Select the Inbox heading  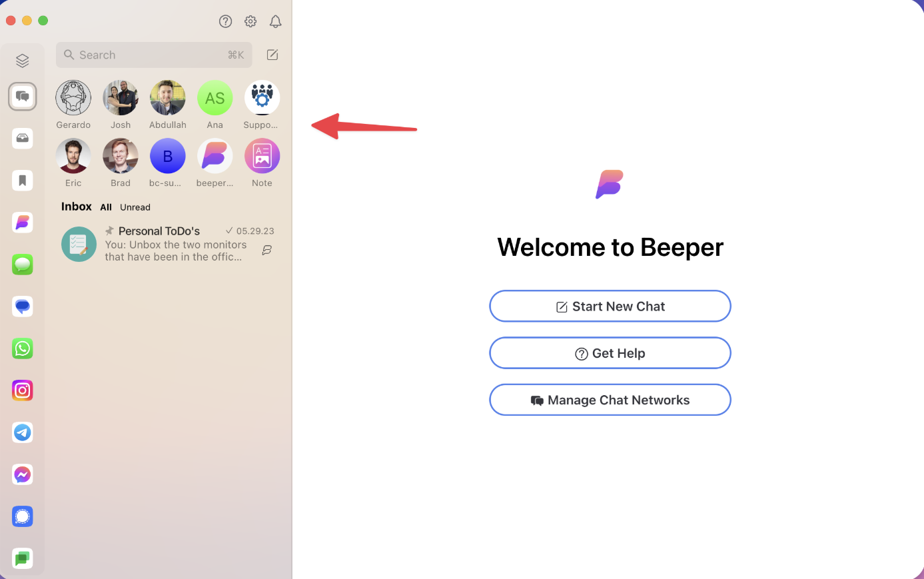[x=77, y=207]
